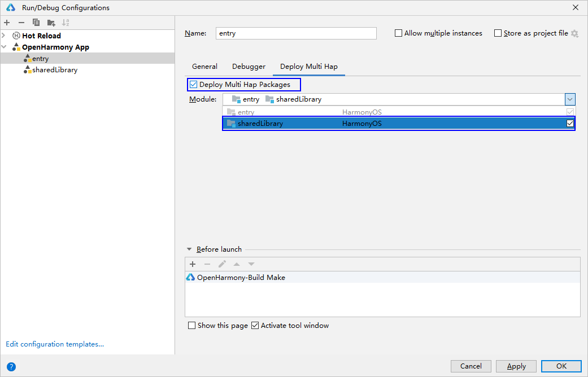The image size is (588, 377).
Task: Collapse the Module dropdown list
Action: point(570,99)
